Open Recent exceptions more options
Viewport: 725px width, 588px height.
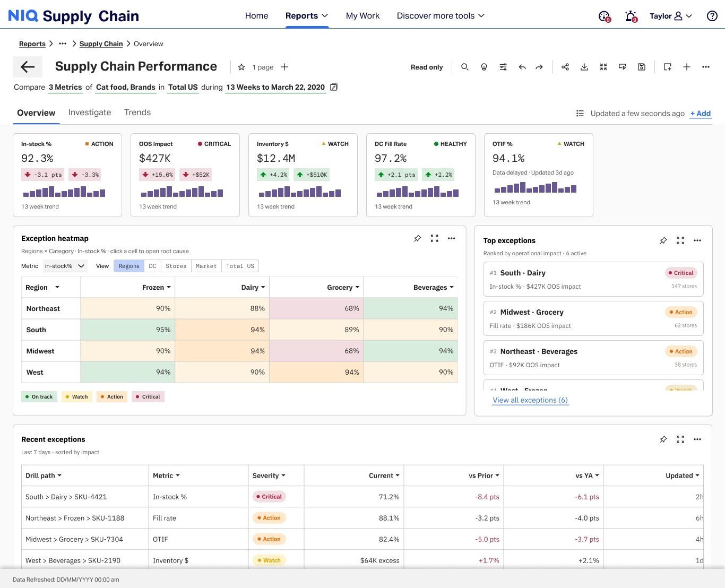click(x=697, y=439)
